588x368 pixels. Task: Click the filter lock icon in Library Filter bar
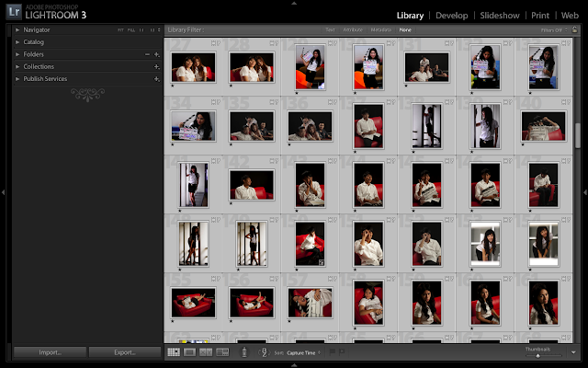(574, 29)
